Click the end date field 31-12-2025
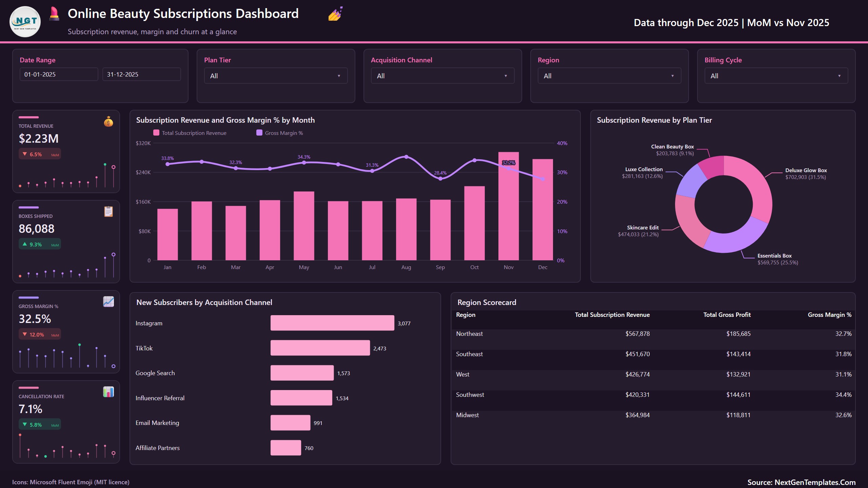 point(142,74)
